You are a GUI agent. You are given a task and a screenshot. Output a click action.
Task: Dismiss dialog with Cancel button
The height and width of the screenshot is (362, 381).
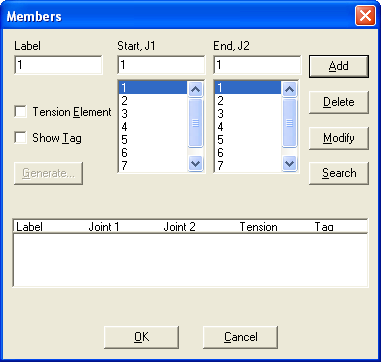point(240,337)
